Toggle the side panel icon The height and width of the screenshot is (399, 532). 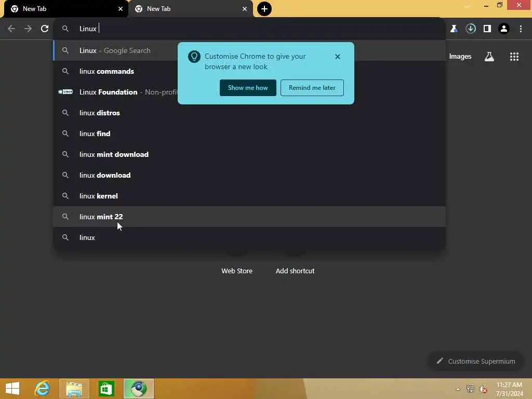click(487, 29)
